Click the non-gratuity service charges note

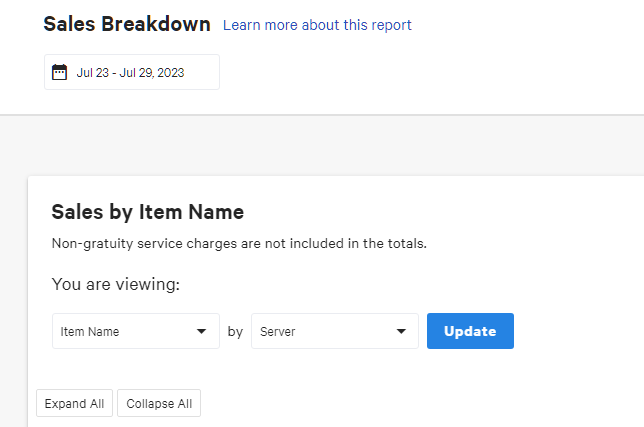(238, 243)
